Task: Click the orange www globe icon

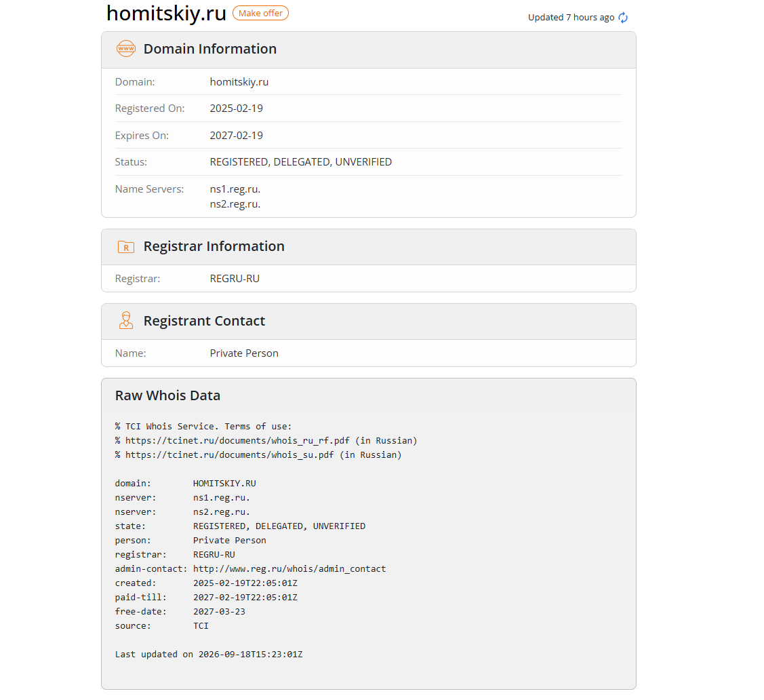Action: tap(125, 49)
